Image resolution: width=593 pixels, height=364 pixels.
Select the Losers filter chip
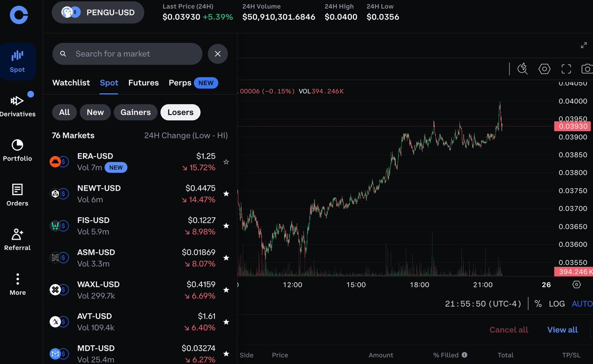(x=180, y=112)
